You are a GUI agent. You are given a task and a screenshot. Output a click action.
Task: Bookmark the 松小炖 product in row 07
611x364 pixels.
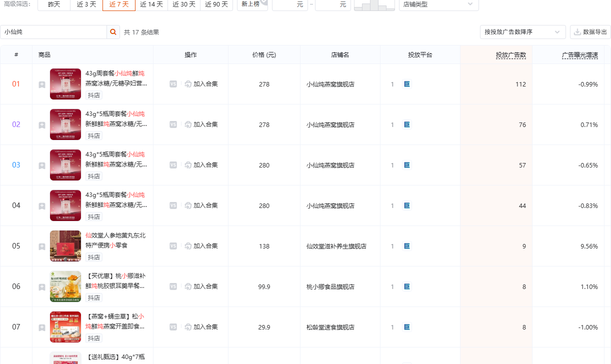point(42,327)
